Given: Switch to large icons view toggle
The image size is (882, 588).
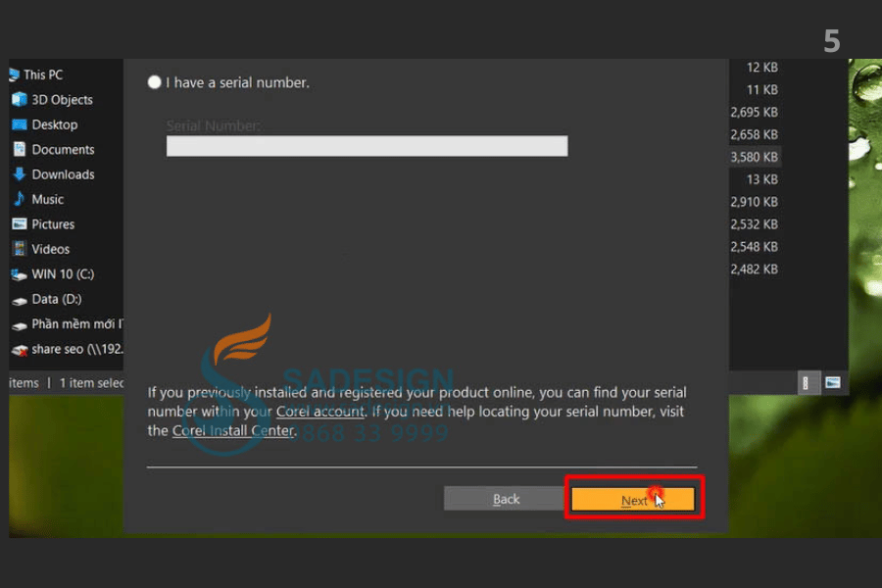Looking at the screenshot, I should pos(832,382).
